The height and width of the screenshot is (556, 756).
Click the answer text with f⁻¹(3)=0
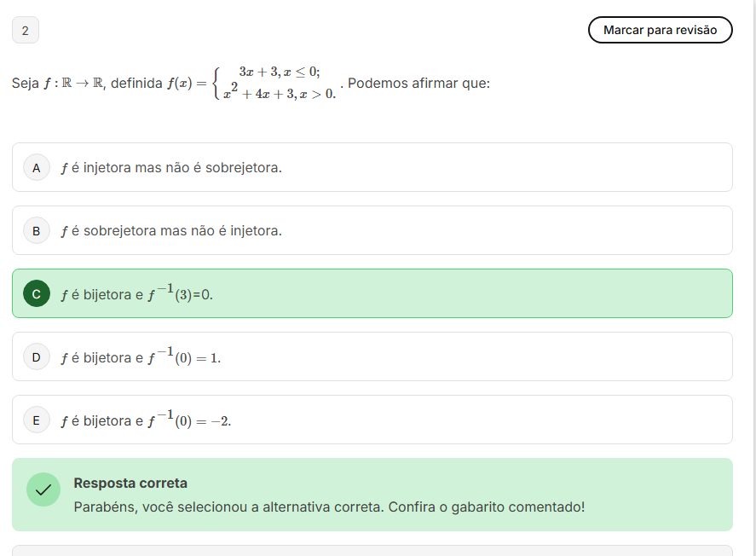[x=136, y=294]
